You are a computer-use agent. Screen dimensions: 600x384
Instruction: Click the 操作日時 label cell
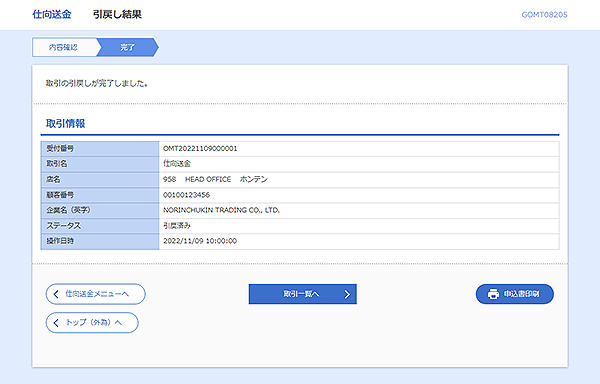[x=100, y=241]
